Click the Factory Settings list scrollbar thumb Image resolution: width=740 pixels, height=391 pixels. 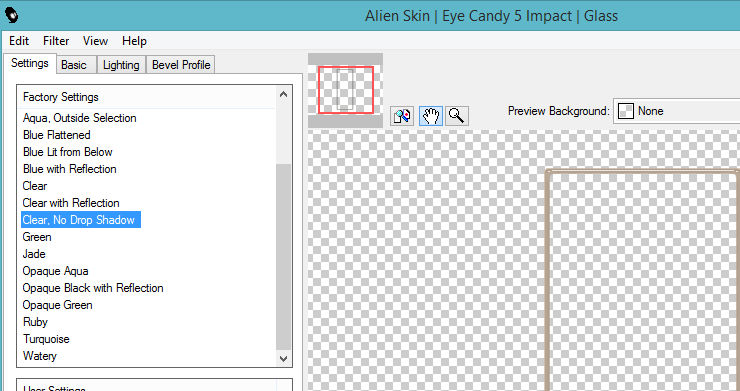(x=283, y=256)
